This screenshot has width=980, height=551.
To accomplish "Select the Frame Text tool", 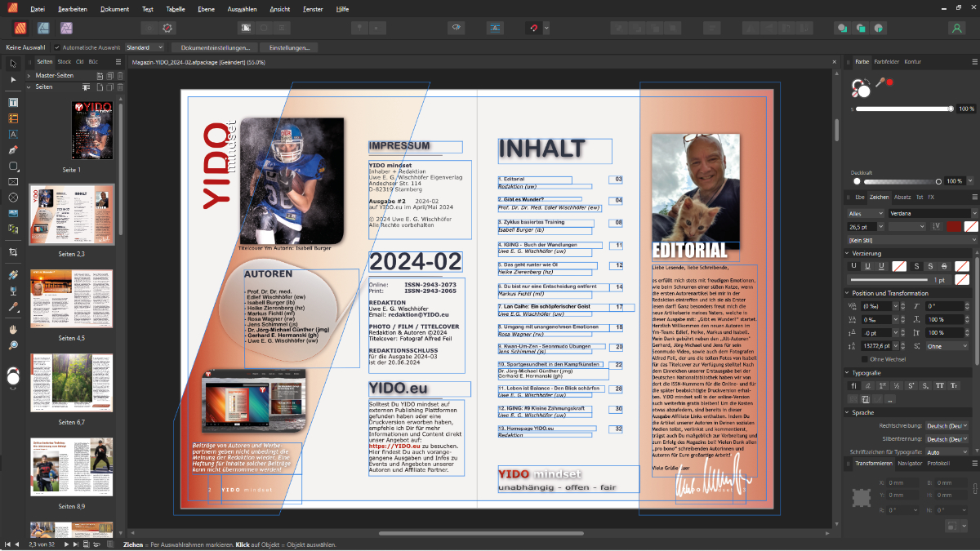I will tap(13, 103).
